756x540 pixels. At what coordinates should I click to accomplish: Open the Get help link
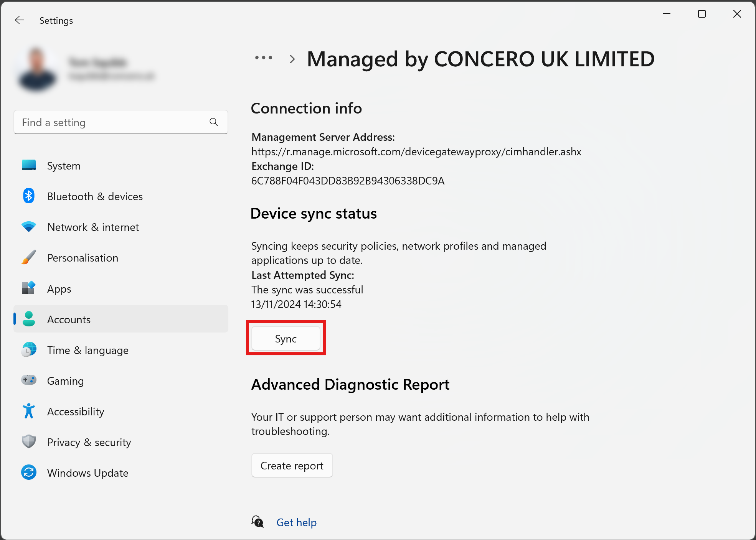296,522
